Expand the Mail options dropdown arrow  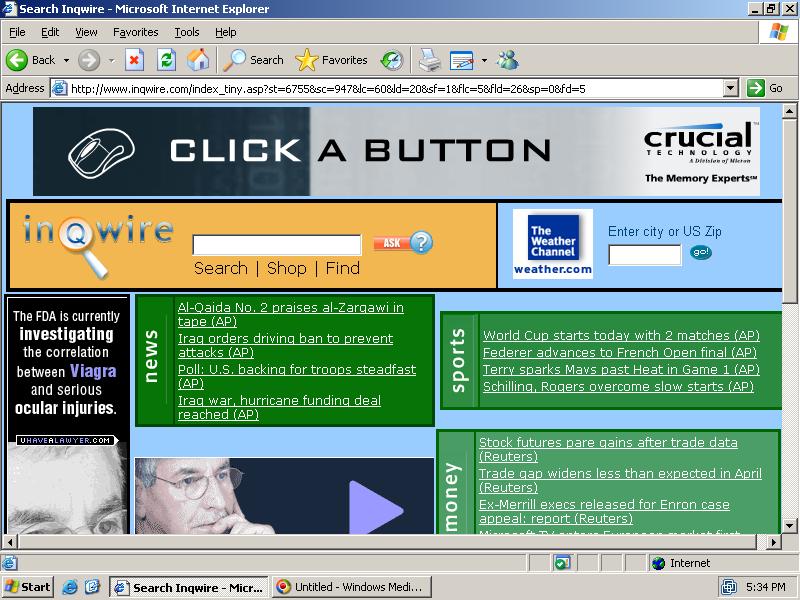[x=484, y=60]
